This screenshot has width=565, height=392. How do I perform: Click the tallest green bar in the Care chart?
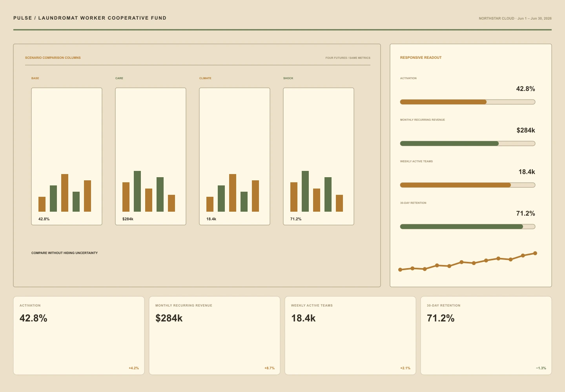pyautogui.click(x=137, y=191)
